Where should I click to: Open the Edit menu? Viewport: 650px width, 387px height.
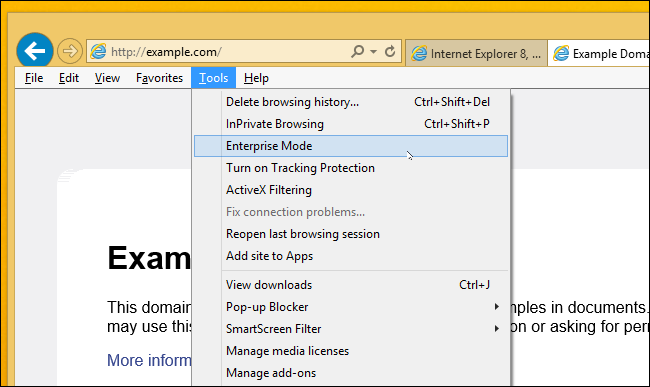[x=69, y=78]
